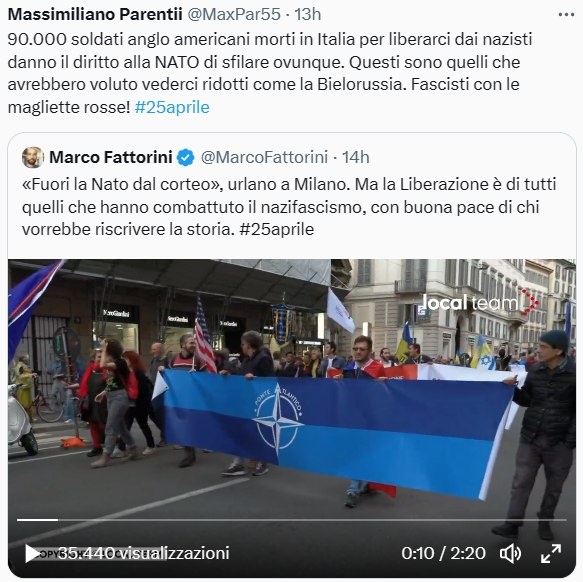Screen dimensions: 583x582
Task: Open the #25aprile hashtag link
Action: click(172, 107)
